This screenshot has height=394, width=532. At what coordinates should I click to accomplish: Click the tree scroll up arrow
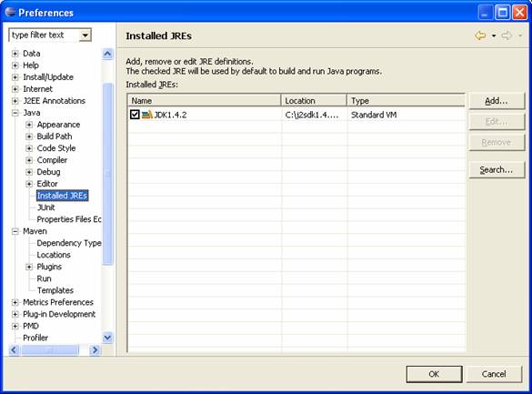coord(107,54)
